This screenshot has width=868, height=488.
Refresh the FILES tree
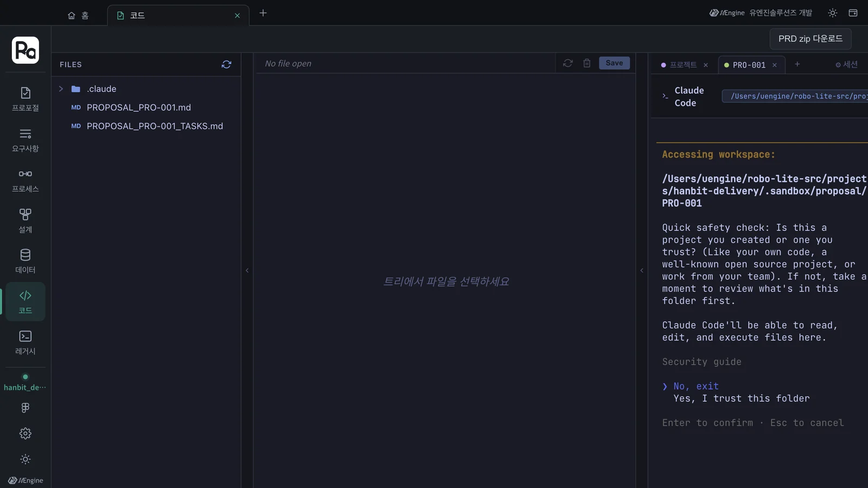coord(226,65)
